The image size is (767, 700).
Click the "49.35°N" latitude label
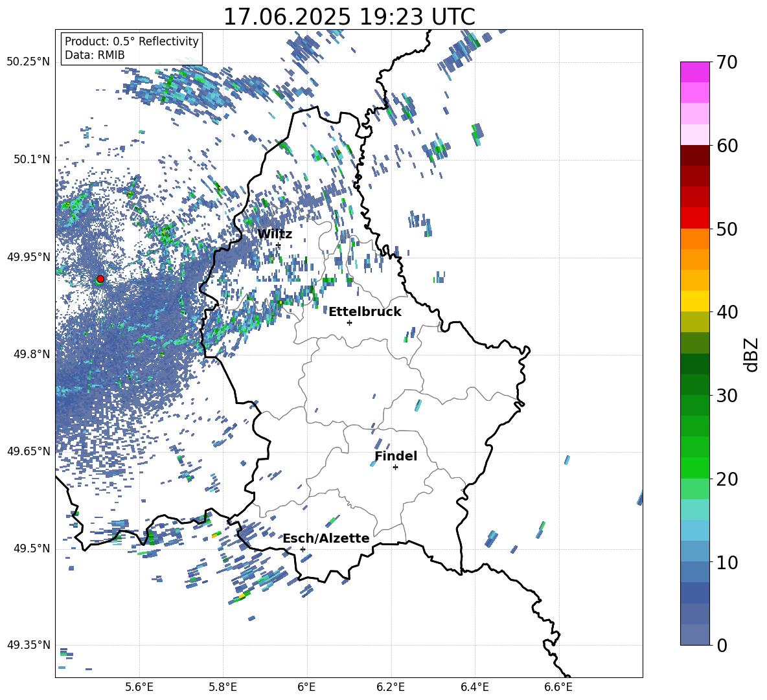(x=29, y=645)
